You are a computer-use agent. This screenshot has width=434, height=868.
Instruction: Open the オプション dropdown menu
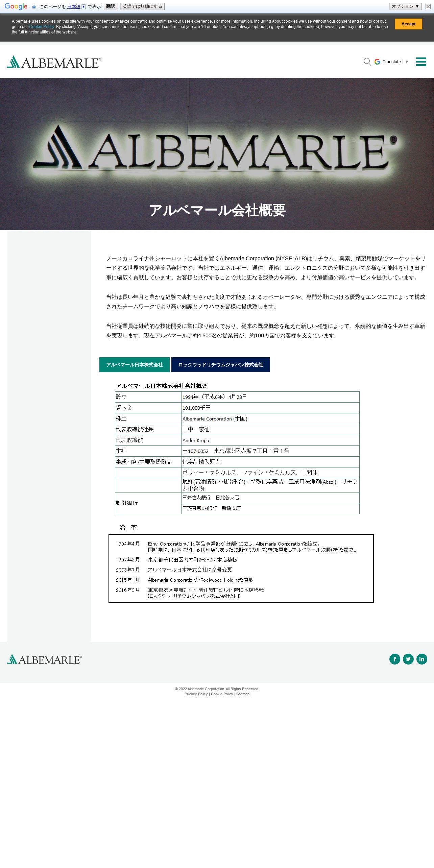coord(405,6)
